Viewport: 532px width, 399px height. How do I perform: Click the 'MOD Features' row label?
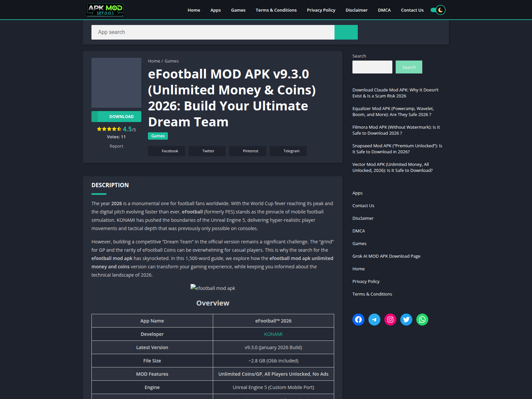(152, 374)
